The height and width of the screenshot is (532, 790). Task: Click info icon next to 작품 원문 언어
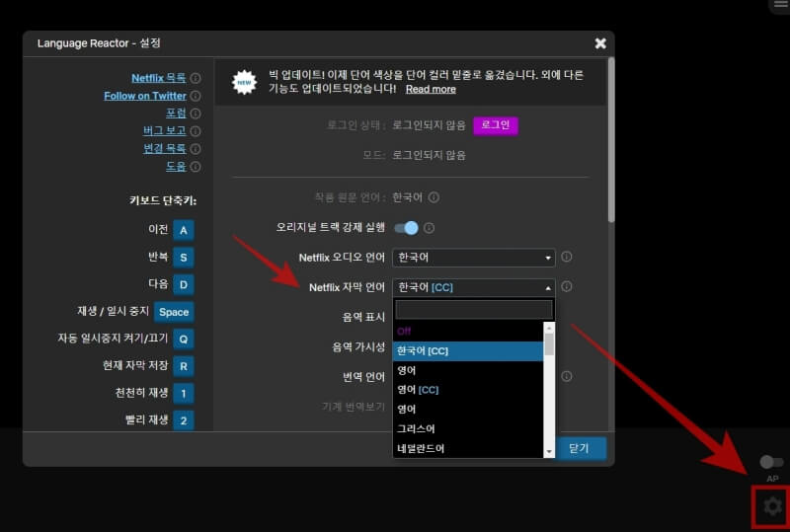[434, 197]
